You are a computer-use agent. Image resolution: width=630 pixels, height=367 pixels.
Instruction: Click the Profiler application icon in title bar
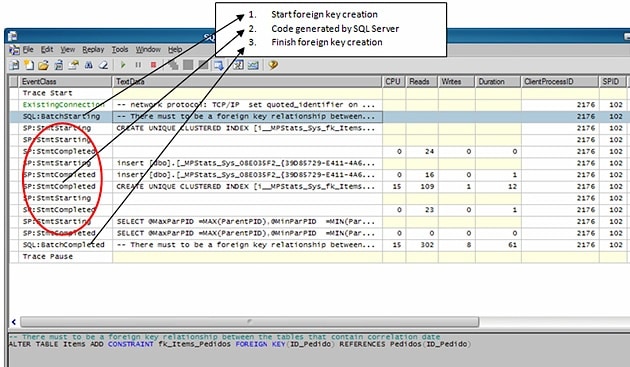12,36
